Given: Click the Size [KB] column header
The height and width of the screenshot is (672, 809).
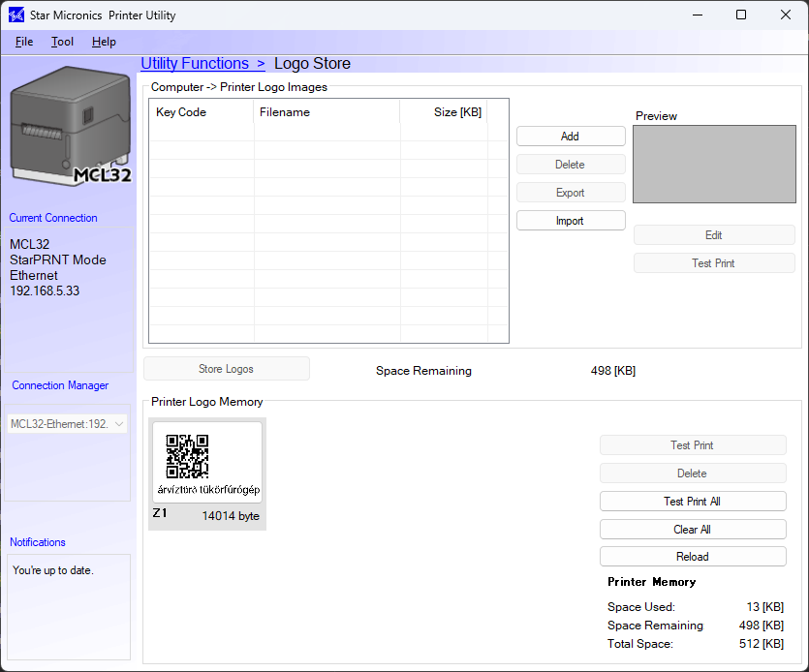Looking at the screenshot, I should coord(444,112).
